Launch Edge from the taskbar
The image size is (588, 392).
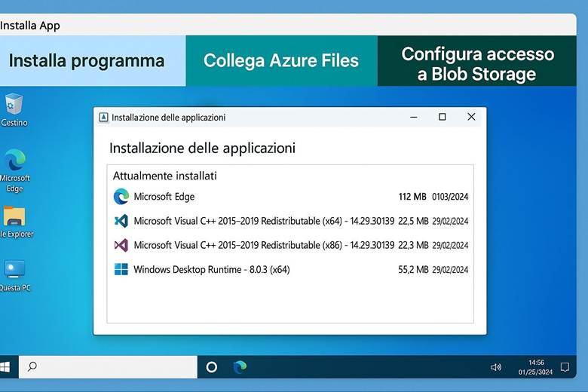point(240,367)
